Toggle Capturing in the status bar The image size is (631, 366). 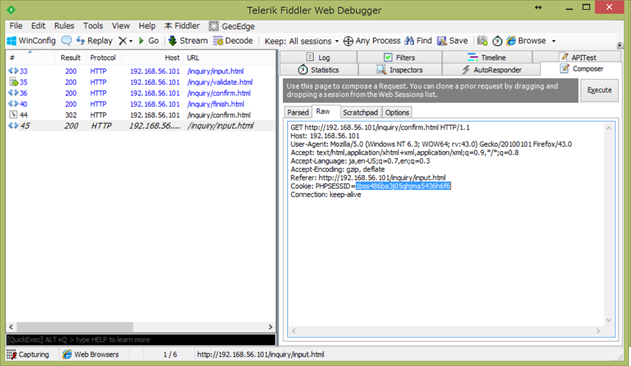click(28, 354)
